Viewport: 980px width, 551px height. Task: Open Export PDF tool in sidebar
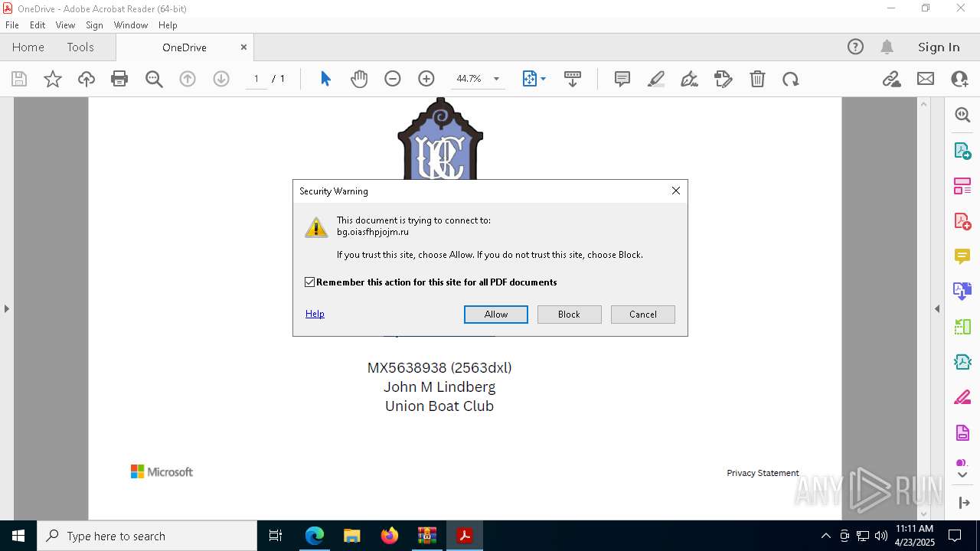coord(962,151)
